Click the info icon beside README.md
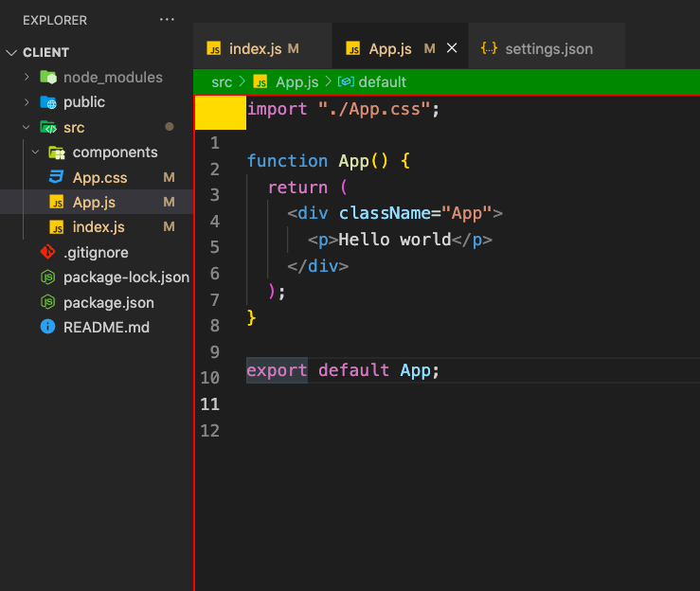 point(47,327)
